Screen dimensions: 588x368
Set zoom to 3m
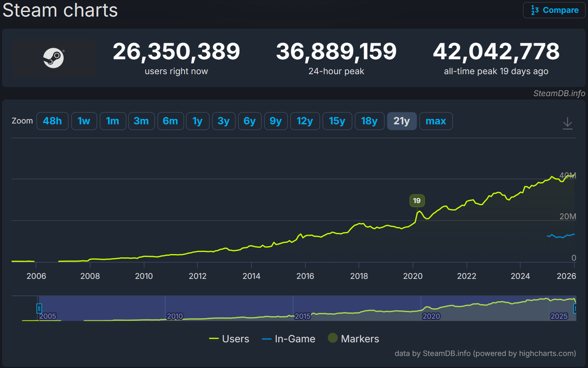pos(141,121)
